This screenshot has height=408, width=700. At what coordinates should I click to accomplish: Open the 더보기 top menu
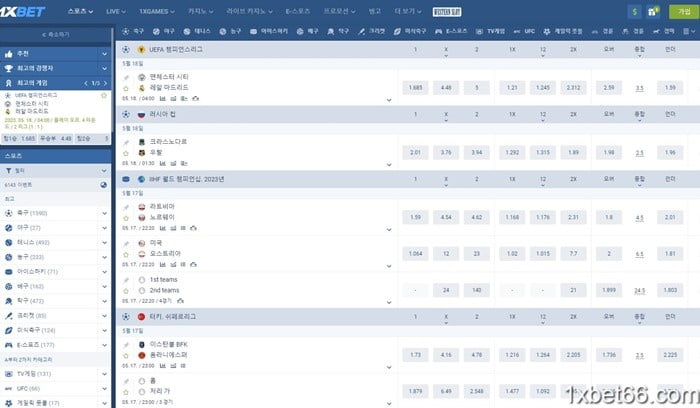pyautogui.click(x=408, y=11)
